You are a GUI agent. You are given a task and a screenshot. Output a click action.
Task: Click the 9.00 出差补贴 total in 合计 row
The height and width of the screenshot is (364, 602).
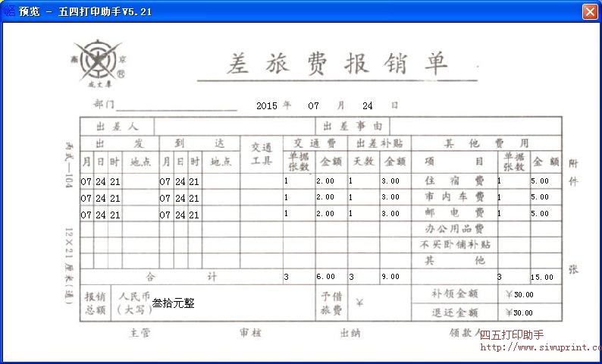click(x=390, y=277)
